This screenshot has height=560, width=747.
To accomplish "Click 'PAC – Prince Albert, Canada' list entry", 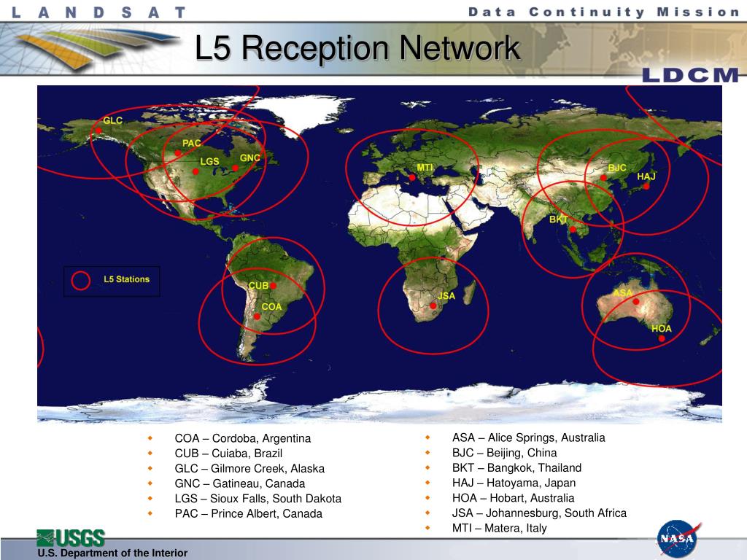I will tap(248, 514).
